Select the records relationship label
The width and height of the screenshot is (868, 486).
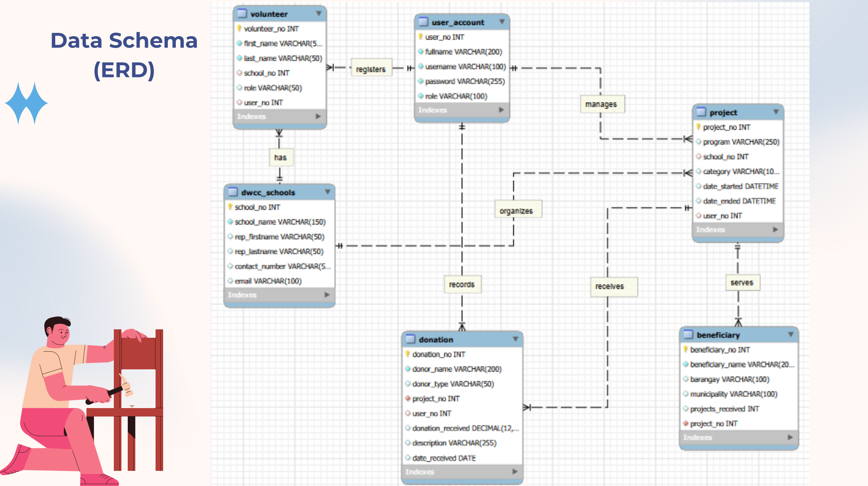tap(462, 284)
